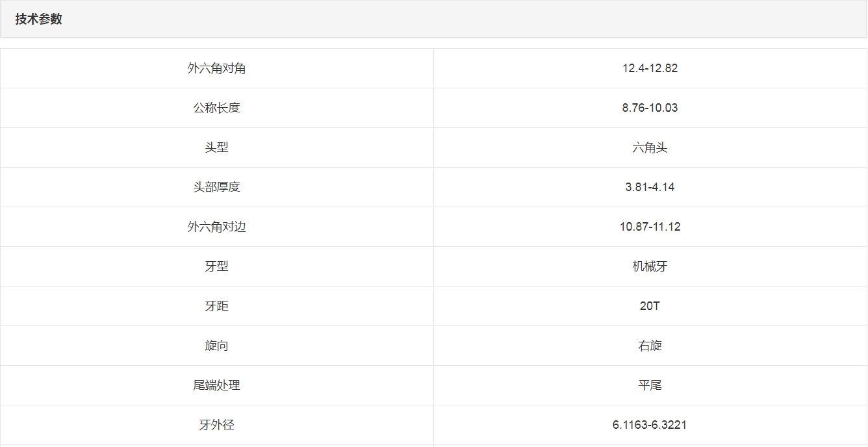Select the 3.81-4.14 thickness value
Image resolution: width=868 pixels, height=447 pixels.
click(x=650, y=187)
